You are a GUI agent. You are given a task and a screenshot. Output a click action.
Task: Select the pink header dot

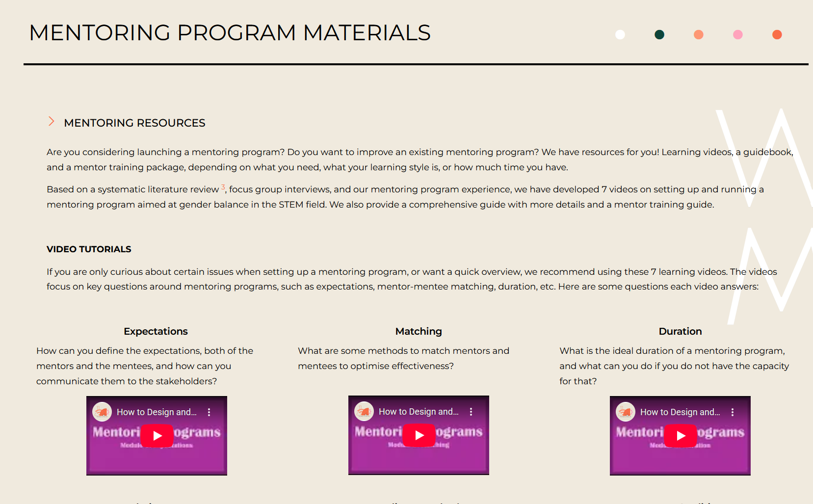pyautogui.click(x=738, y=34)
